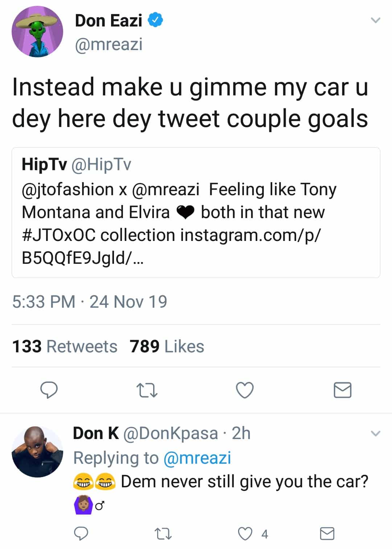
Task: Go to @DonKpasa profile handle
Action: pos(171,433)
